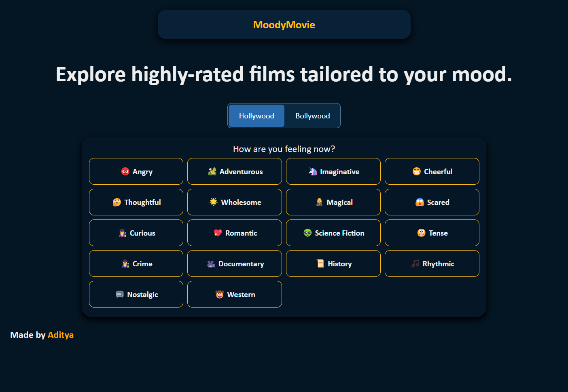Image resolution: width=568 pixels, height=392 pixels.
Task: Click the music note Rhythmic icon
Action: (415, 264)
